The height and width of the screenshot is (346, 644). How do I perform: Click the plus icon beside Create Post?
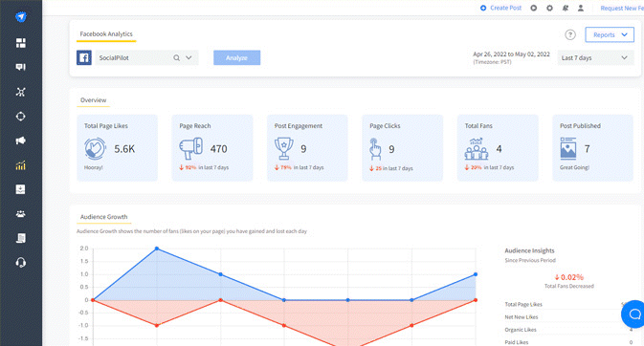(483, 8)
